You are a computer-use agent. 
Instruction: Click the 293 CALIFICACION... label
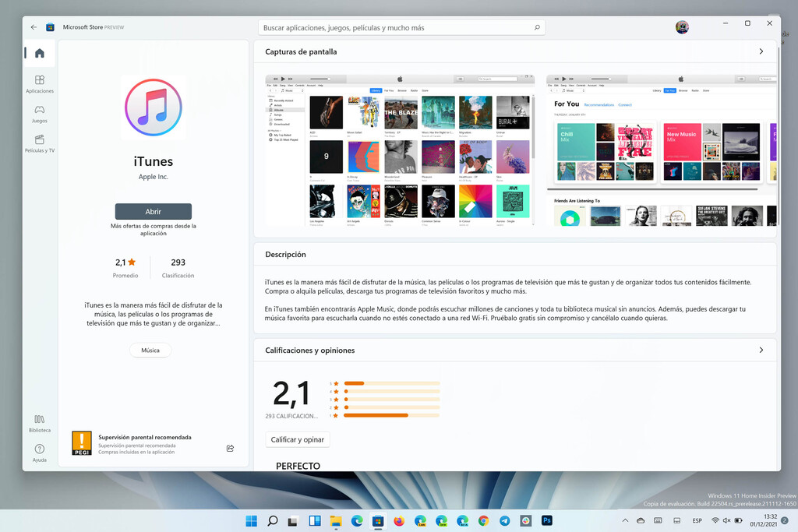click(x=291, y=416)
